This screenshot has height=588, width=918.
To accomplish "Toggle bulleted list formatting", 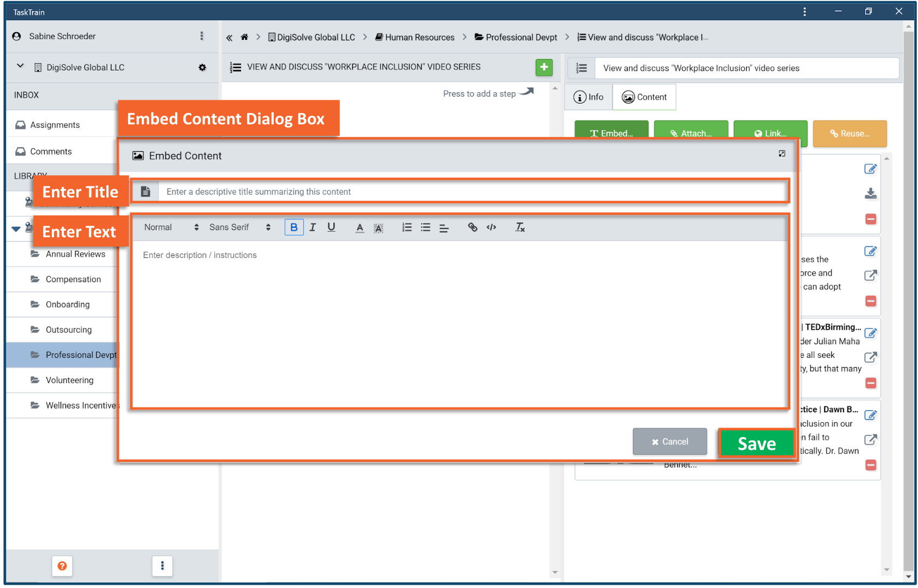I will 425,227.
